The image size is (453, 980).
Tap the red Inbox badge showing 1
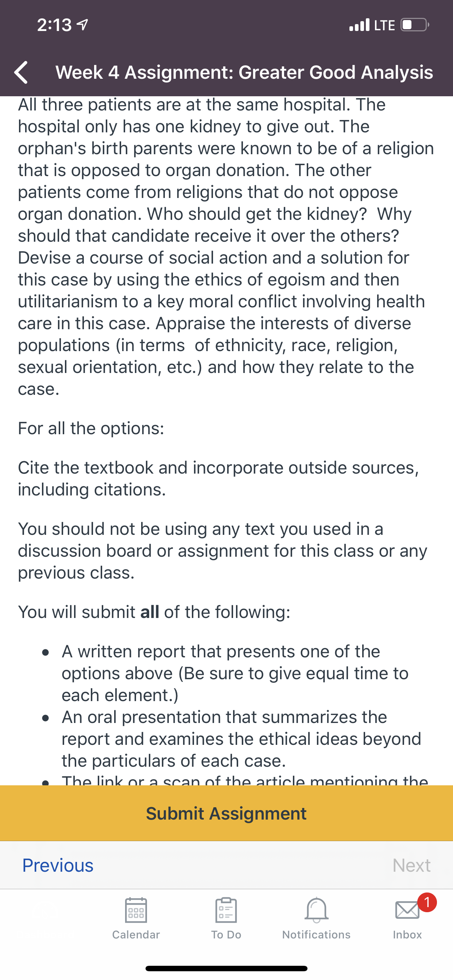pos(427,902)
